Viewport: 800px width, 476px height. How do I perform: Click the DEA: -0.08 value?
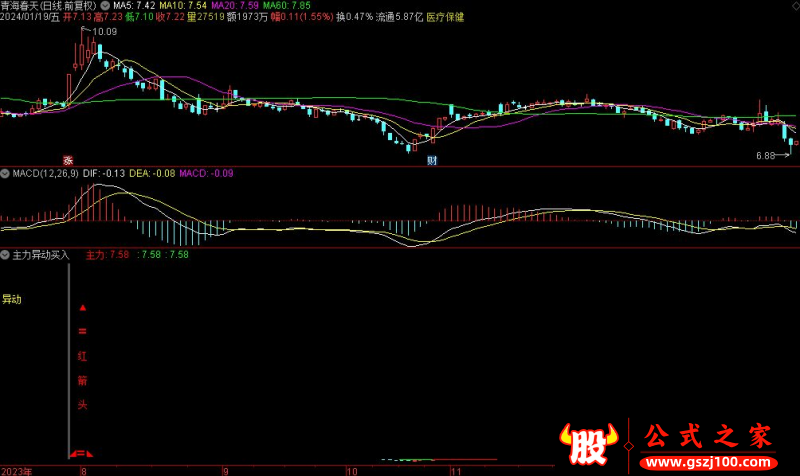click(152, 173)
